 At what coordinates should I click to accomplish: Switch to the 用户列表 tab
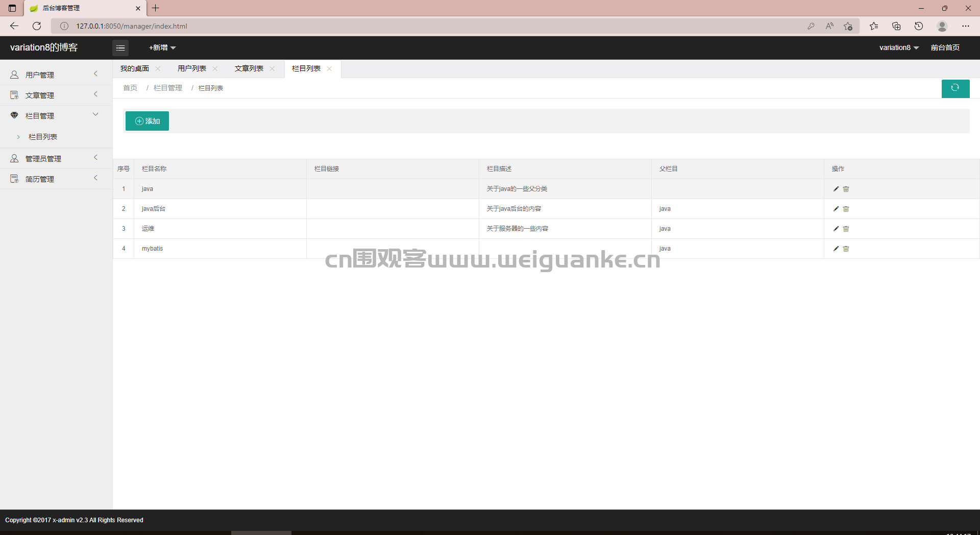tap(192, 68)
